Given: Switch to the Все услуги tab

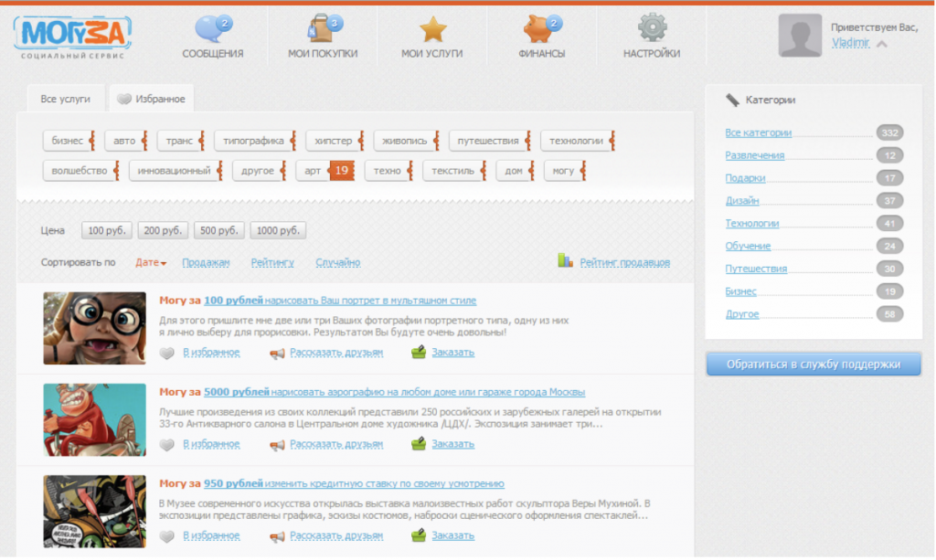Looking at the screenshot, I should (65, 99).
